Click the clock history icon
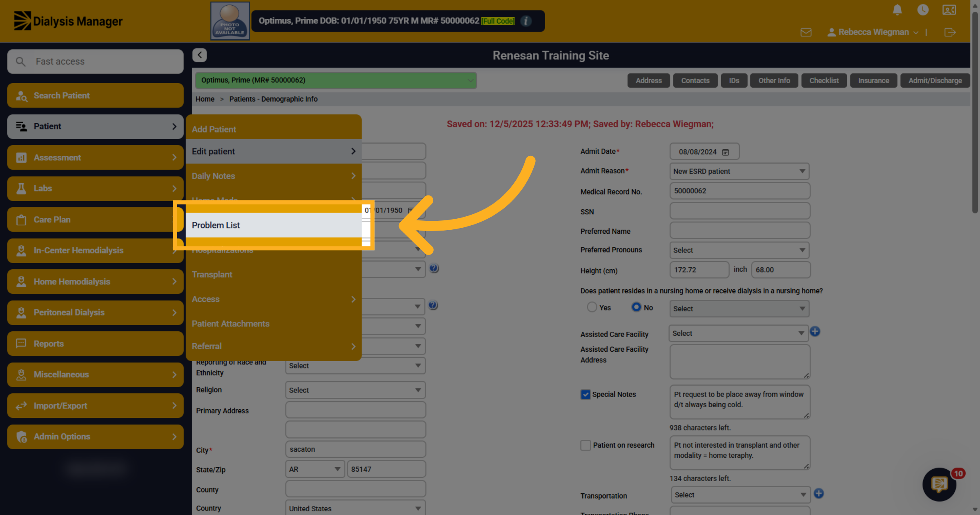The height and width of the screenshot is (515, 980). click(x=923, y=10)
